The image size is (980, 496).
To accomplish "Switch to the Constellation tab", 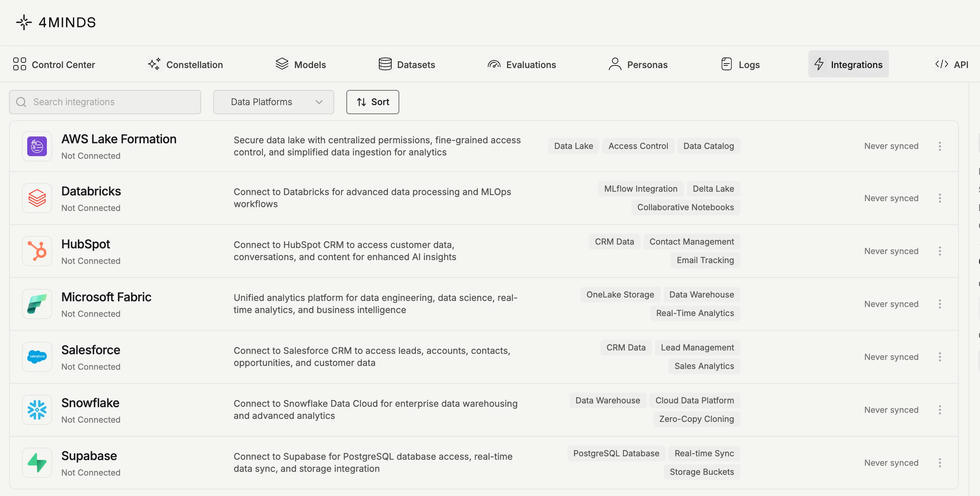I will (x=185, y=64).
